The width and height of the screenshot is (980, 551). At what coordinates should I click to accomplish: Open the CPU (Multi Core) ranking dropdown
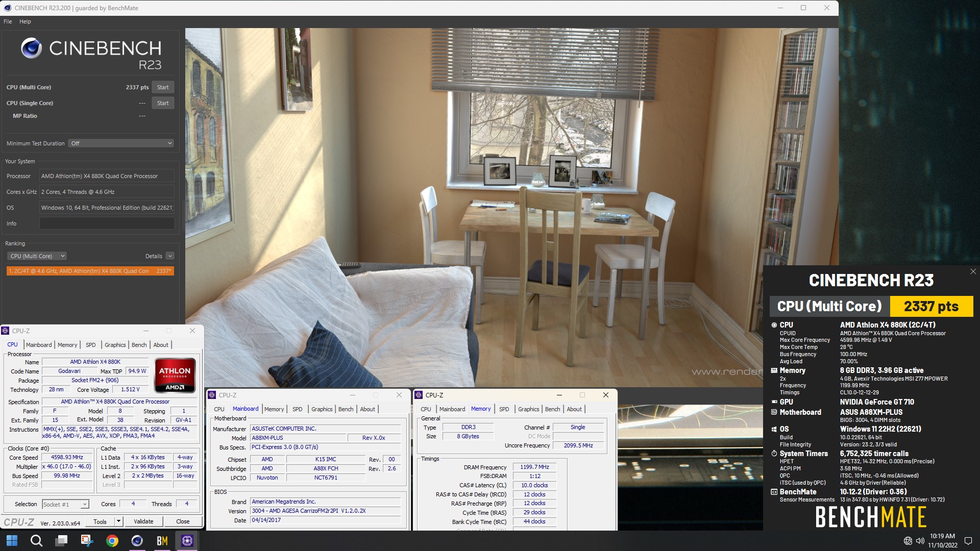37,256
